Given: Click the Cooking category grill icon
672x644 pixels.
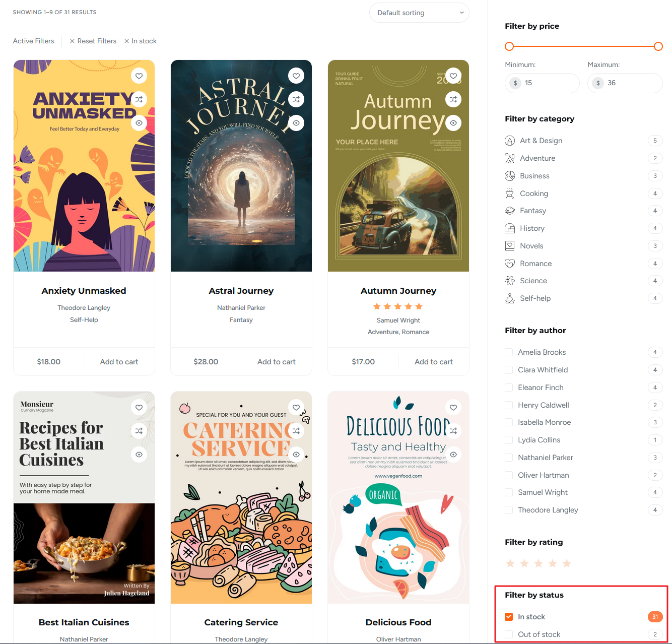Looking at the screenshot, I should coord(510,194).
